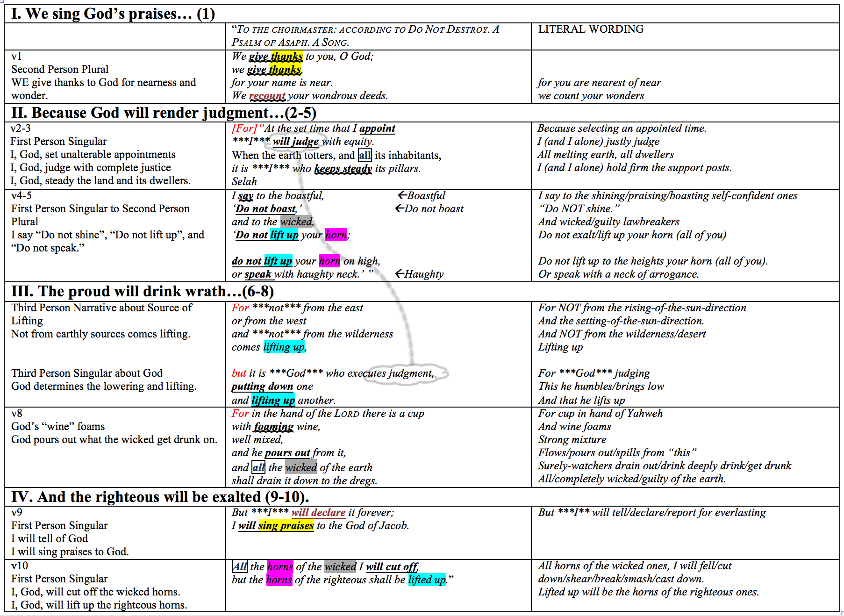Click the red underlined 'will declare'

[318, 512]
